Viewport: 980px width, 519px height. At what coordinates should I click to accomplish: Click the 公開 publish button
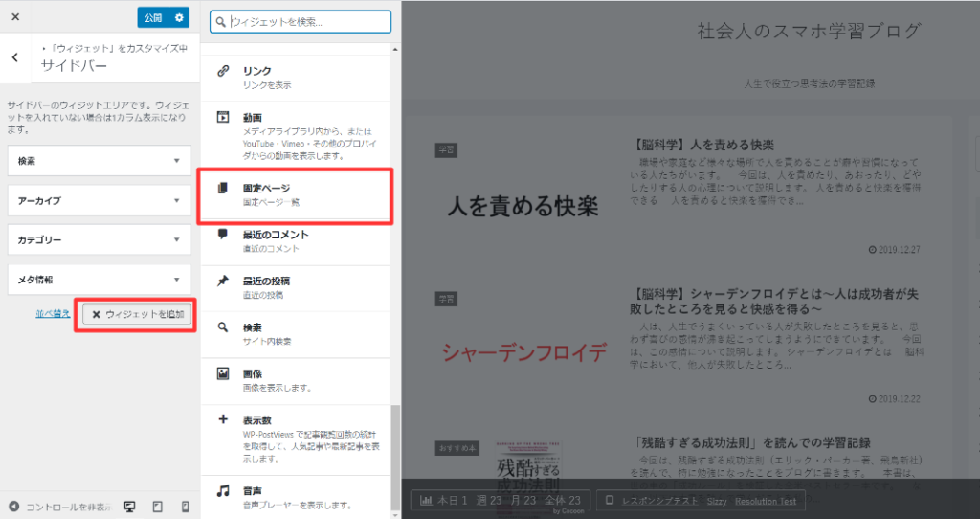(152, 18)
